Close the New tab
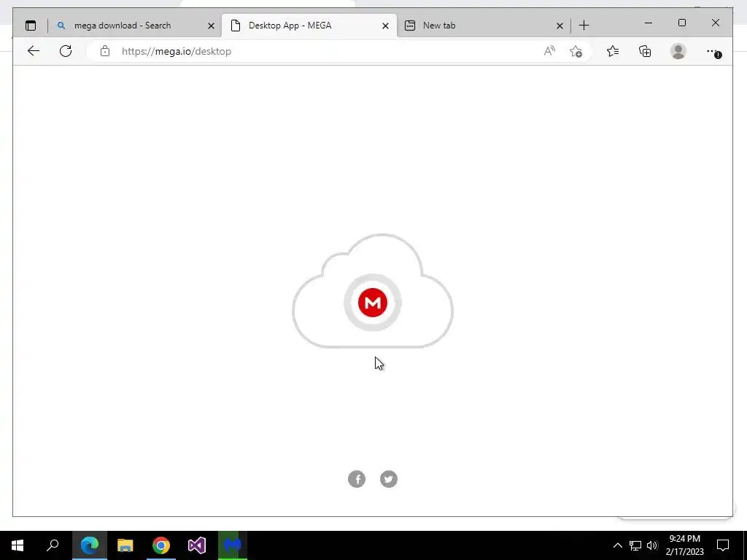The image size is (747, 560). pyautogui.click(x=560, y=26)
